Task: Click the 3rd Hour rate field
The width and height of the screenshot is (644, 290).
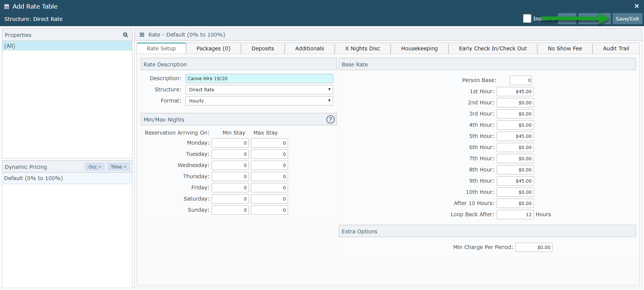Action: [x=515, y=114]
